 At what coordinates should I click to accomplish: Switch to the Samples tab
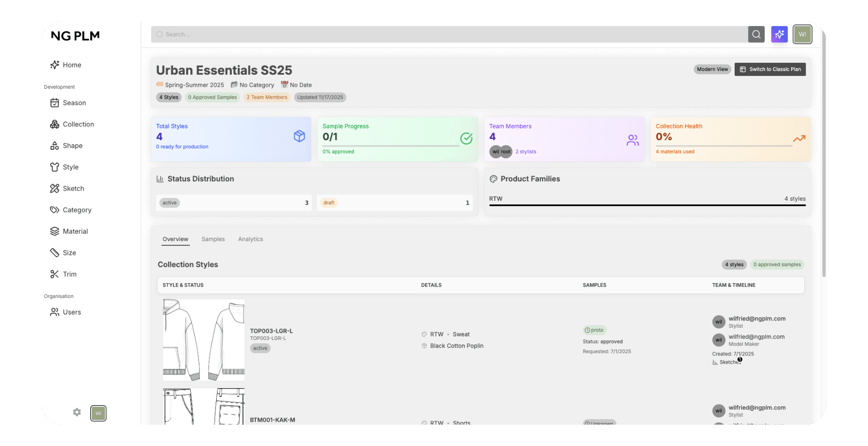(x=213, y=239)
